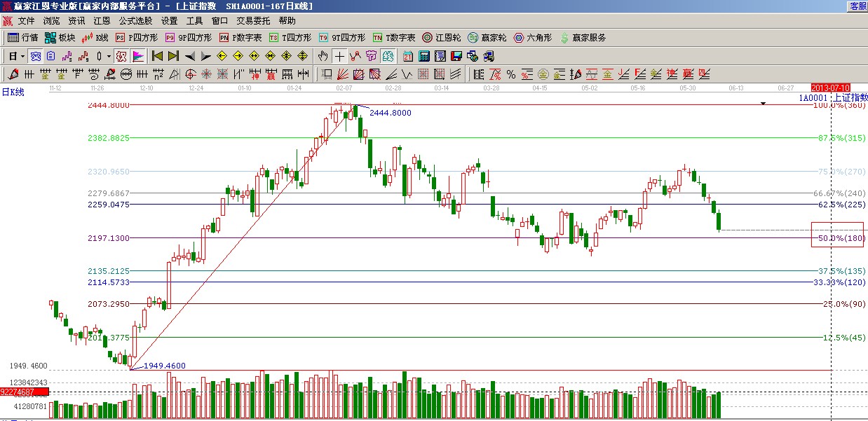Toggle the crosshair cursor button
The width and height of the screenshot is (868, 421).
339,56
